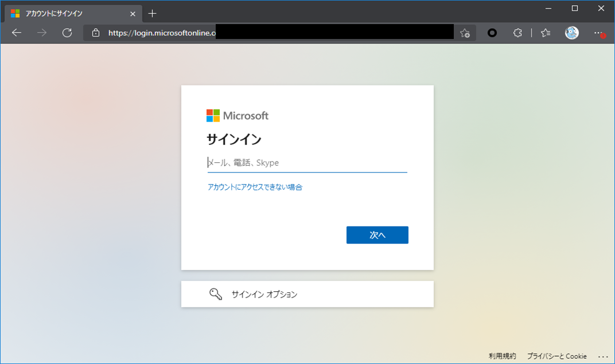
Task: Open サインイン オプション
Action: [307, 294]
